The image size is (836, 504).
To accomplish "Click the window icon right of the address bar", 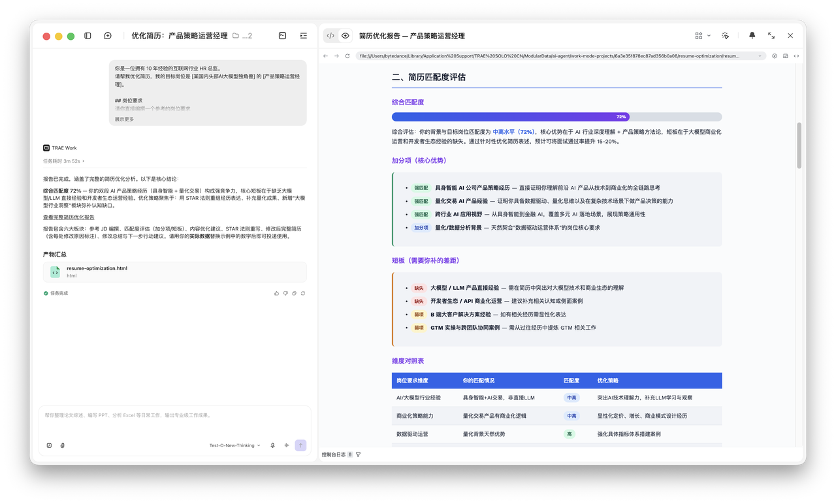I will coord(786,56).
